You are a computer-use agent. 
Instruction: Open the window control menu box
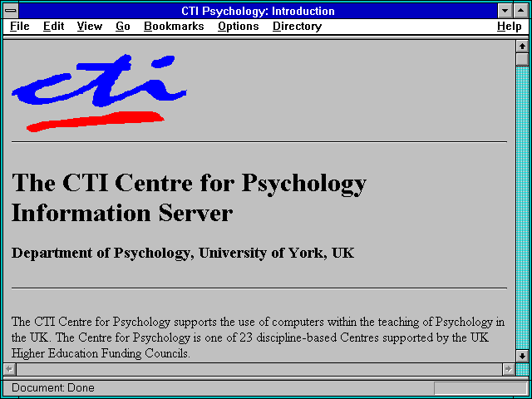tap(11, 11)
